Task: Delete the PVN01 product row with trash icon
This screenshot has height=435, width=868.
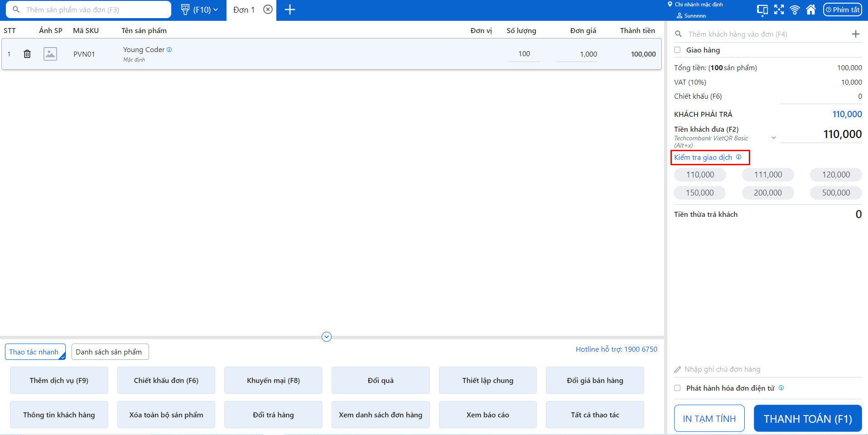Action: [27, 54]
